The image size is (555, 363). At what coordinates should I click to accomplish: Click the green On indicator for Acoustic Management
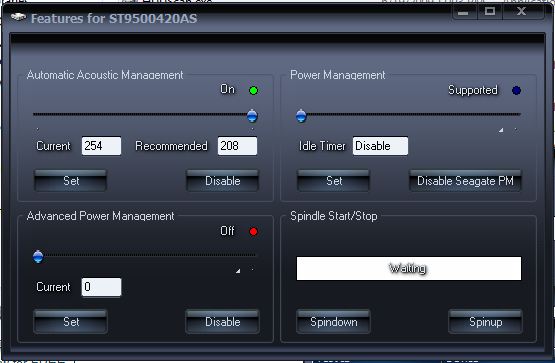[x=253, y=91]
